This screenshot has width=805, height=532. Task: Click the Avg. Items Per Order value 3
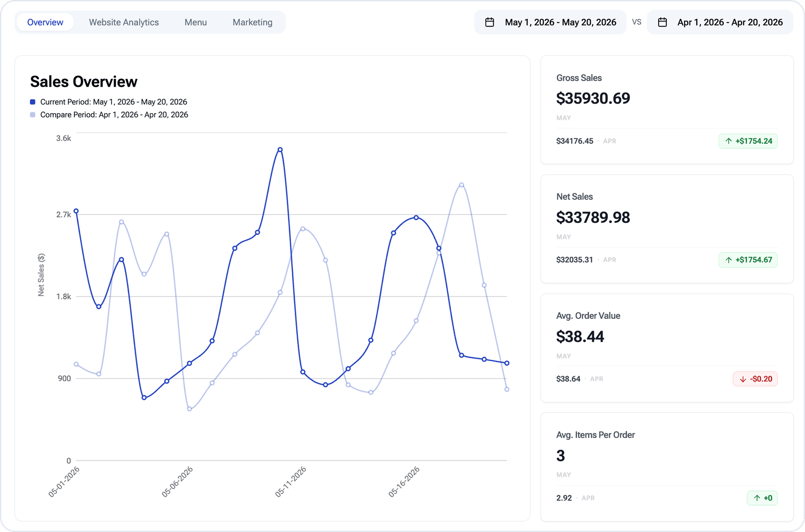click(x=561, y=456)
